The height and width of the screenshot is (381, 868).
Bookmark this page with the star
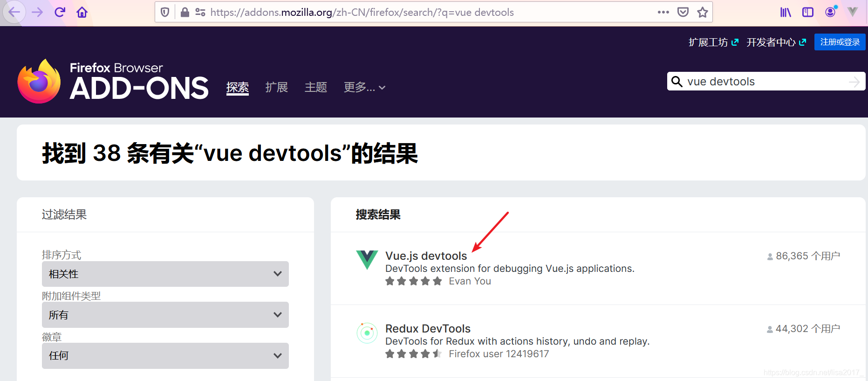703,12
